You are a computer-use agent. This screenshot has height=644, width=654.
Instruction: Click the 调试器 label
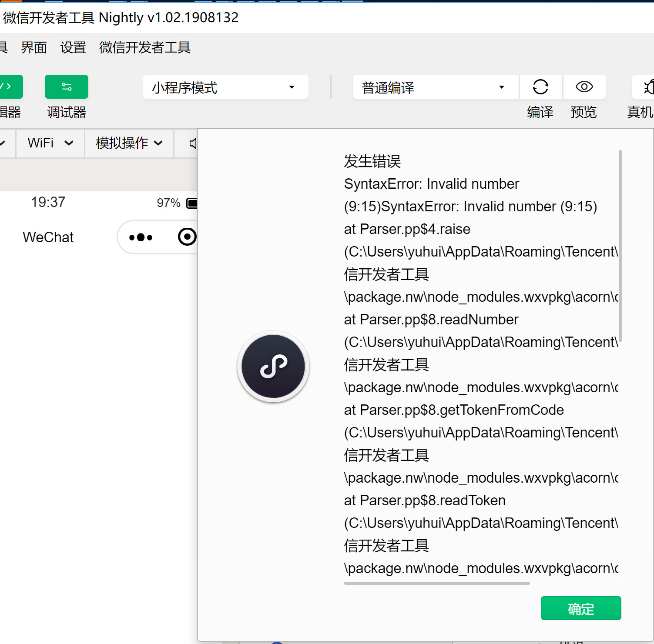coord(67,112)
